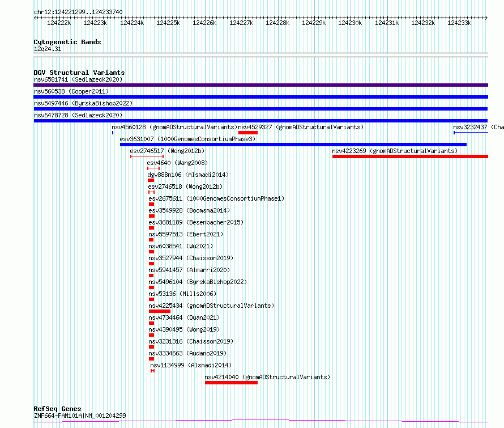This screenshot has height=428, width=504.
Task: Click the blue esv3631007 variant bar
Action: point(293,145)
